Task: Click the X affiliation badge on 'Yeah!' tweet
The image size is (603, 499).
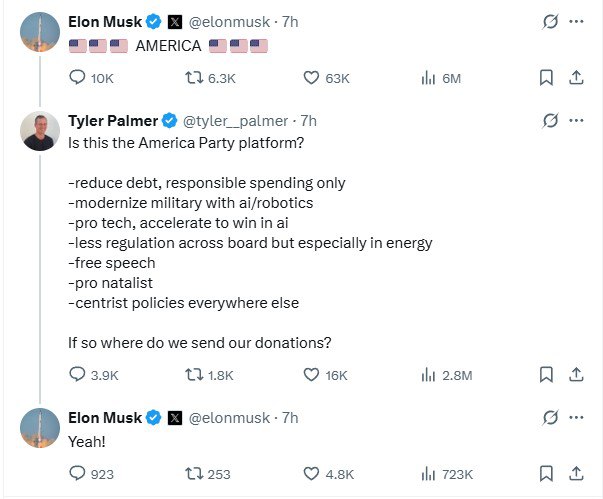Action: (175, 418)
